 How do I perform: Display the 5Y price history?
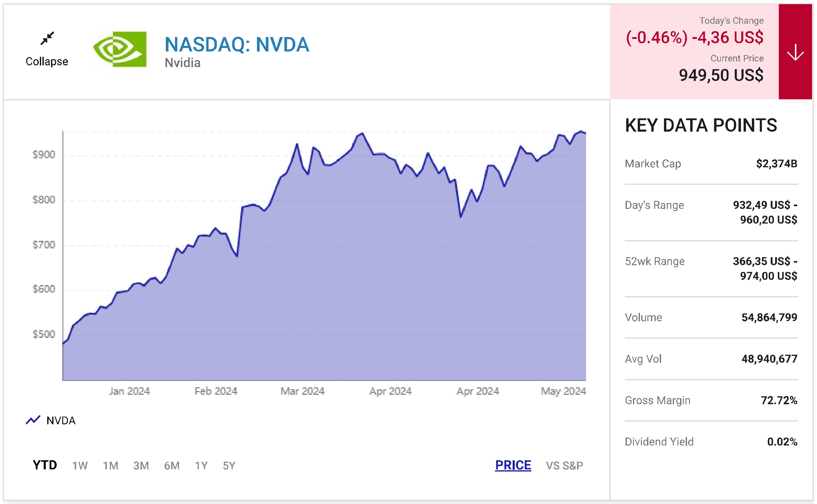[x=229, y=466]
